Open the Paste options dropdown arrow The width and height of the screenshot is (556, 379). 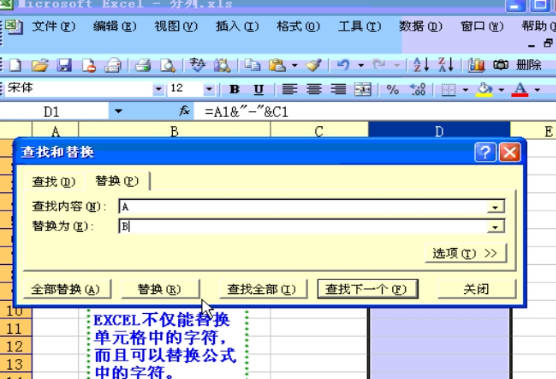tap(294, 66)
